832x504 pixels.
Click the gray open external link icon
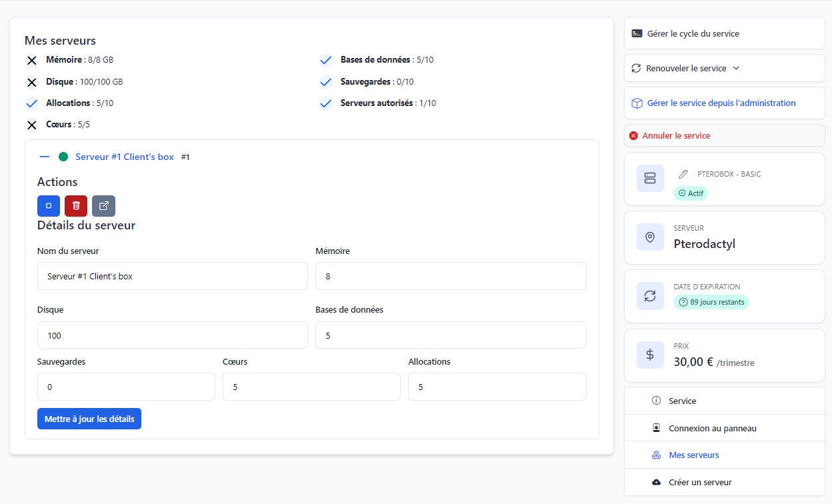pyautogui.click(x=103, y=206)
